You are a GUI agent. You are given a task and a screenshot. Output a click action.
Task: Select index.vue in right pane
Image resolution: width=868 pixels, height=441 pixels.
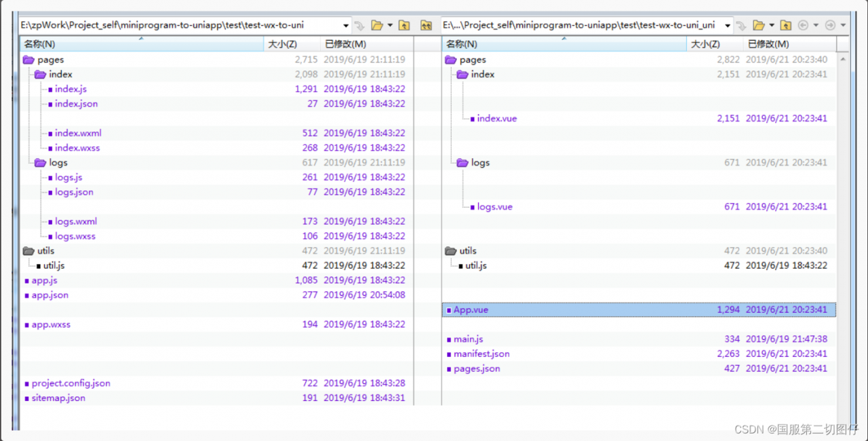pyautogui.click(x=496, y=119)
